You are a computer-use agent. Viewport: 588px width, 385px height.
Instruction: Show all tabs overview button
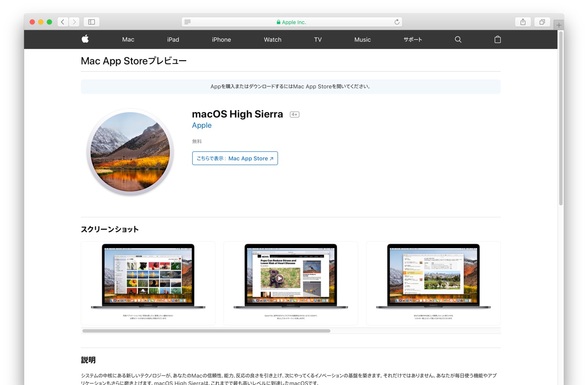(x=542, y=22)
